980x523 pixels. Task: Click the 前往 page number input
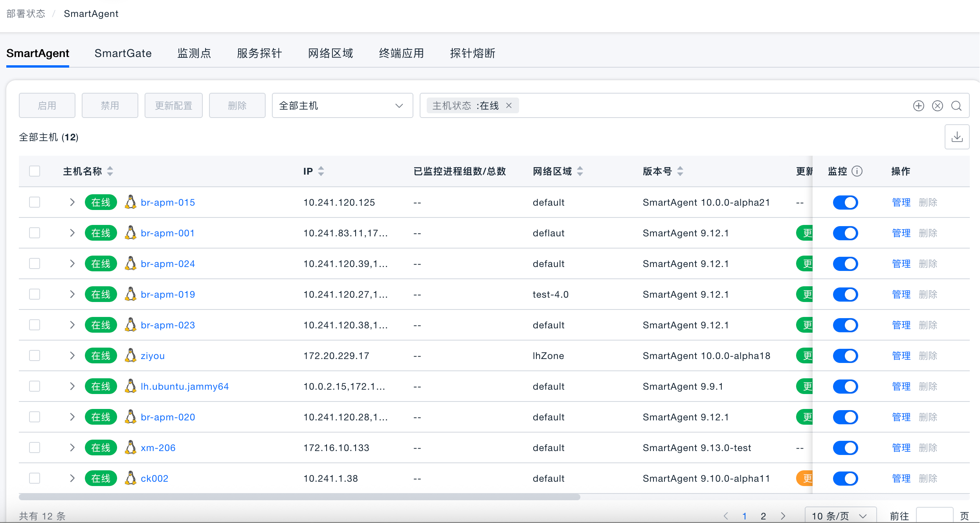(x=934, y=516)
